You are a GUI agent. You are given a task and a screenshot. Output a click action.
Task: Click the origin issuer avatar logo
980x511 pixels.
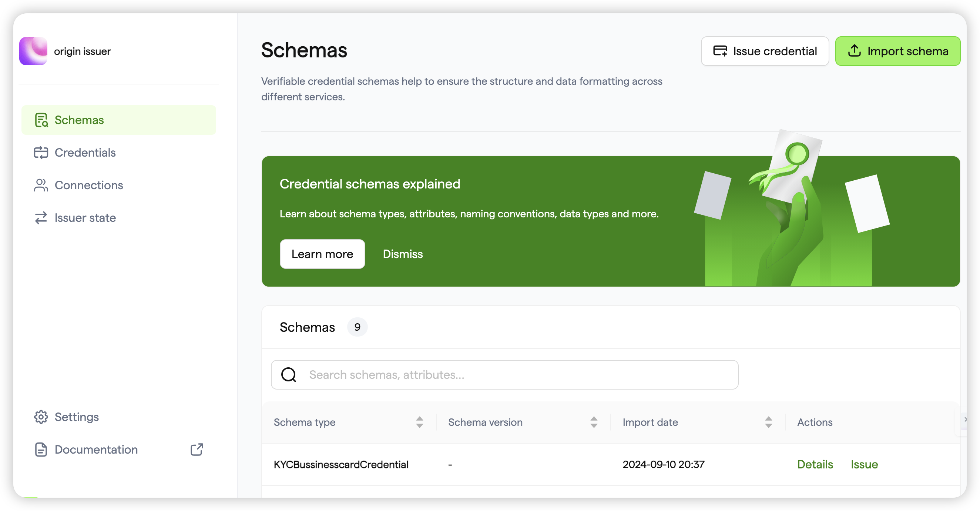tap(33, 51)
